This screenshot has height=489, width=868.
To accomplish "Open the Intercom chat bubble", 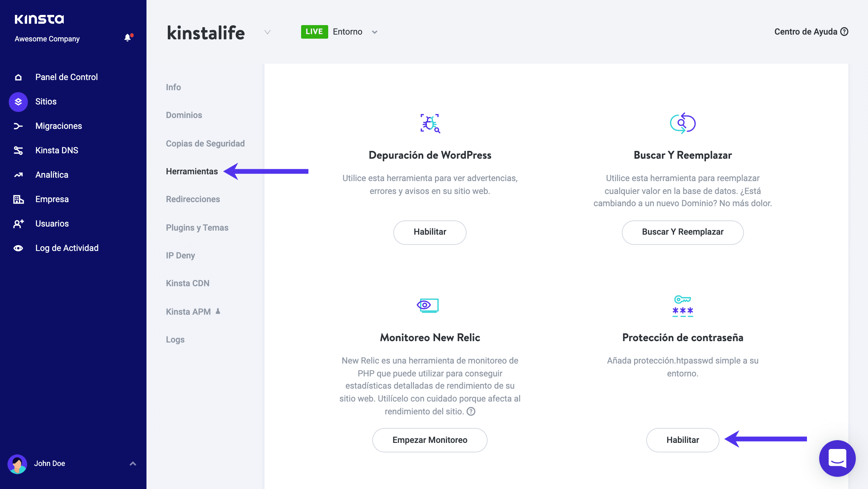I will (837, 458).
